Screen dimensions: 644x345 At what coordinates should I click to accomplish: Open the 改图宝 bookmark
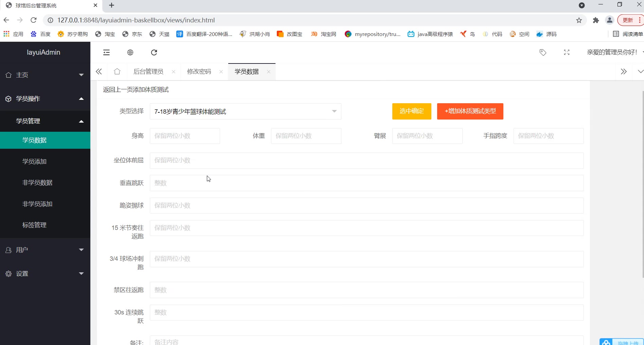[x=290, y=34]
